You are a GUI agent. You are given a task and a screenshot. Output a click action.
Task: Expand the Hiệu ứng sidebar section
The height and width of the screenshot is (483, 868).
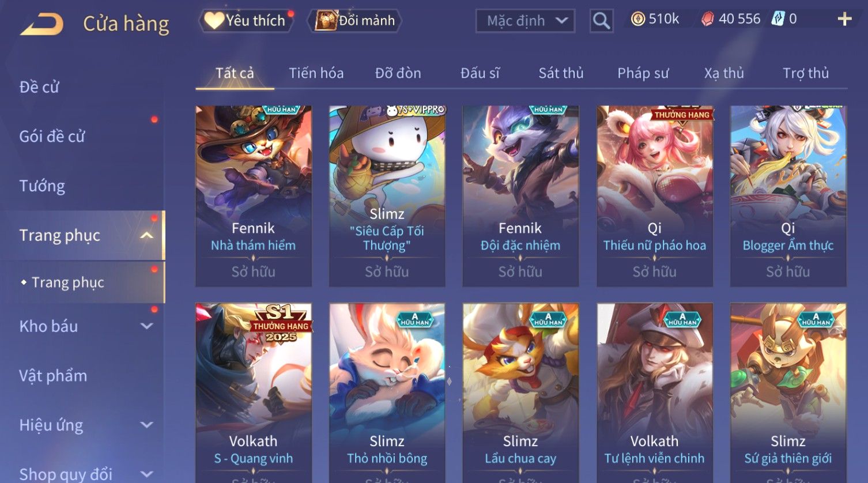[x=147, y=425]
